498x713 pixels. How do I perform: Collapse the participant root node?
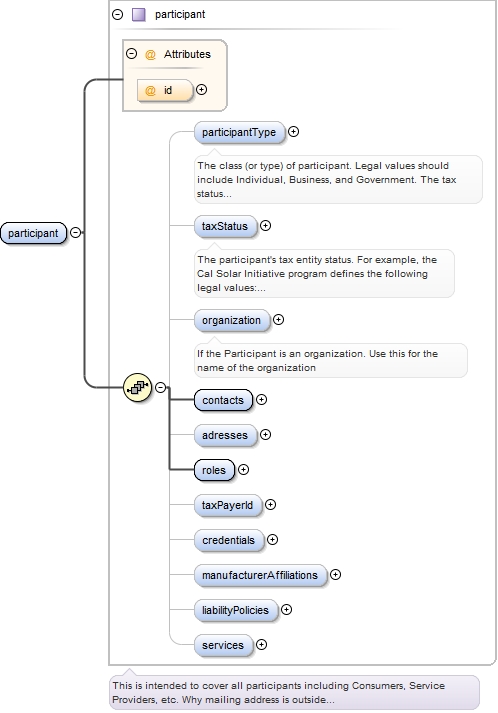(76, 233)
